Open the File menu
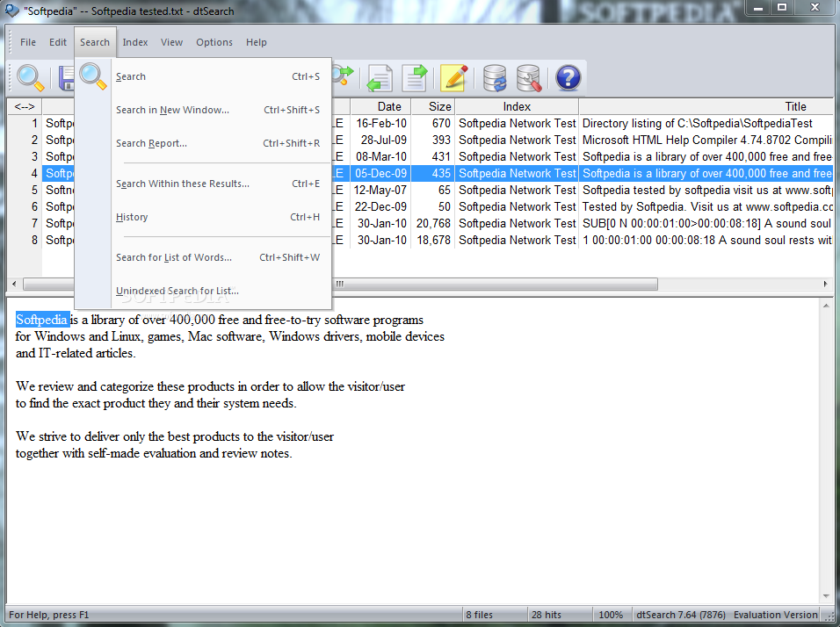Screen dimensions: 840x627 (x=28, y=42)
